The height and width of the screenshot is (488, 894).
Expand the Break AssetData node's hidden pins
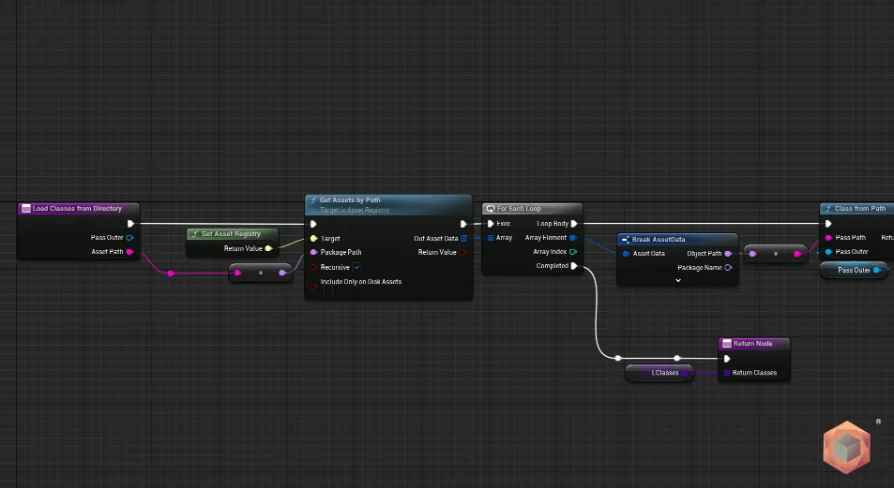click(678, 280)
